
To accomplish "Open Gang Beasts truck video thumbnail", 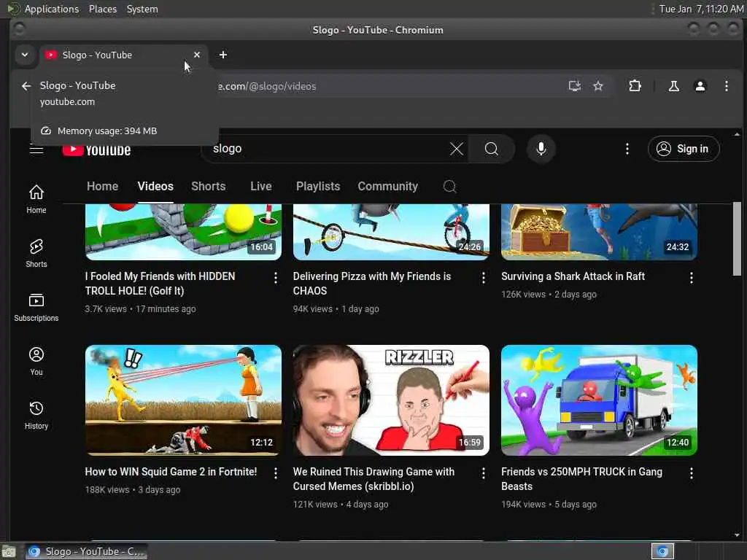I will tap(600, 400).
